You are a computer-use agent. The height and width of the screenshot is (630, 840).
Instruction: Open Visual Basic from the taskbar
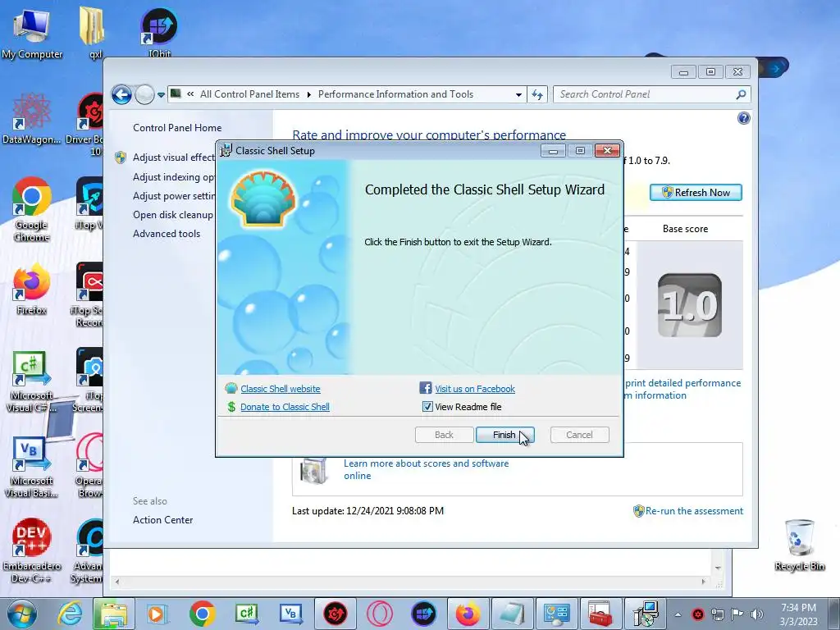(291, 614)
